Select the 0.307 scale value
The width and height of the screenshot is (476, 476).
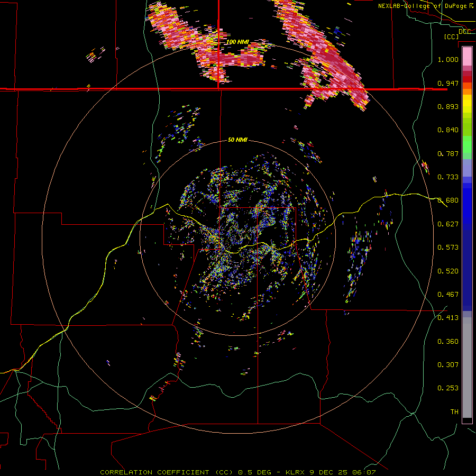click(x=448, y=364)
